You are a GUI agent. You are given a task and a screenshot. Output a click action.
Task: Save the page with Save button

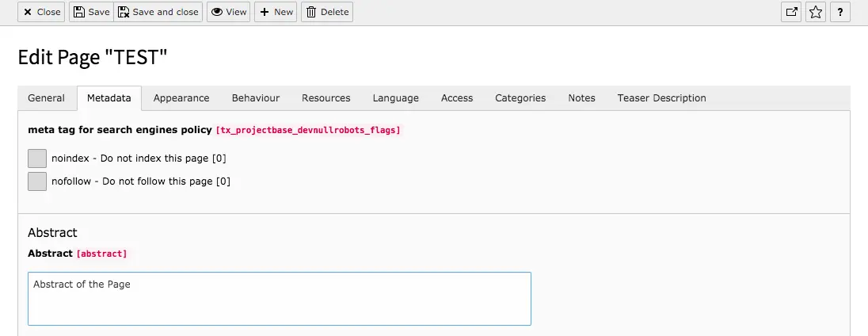(91, 12)
